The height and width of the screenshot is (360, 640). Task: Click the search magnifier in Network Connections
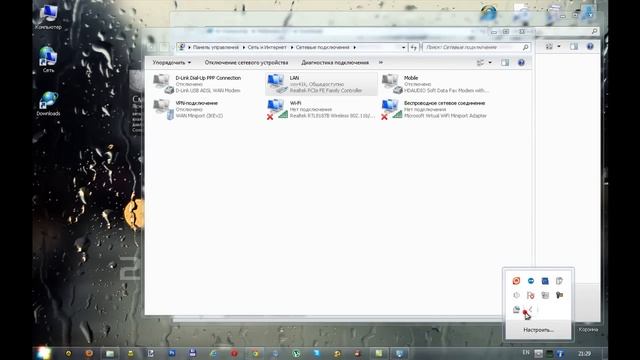coord(526,47)
